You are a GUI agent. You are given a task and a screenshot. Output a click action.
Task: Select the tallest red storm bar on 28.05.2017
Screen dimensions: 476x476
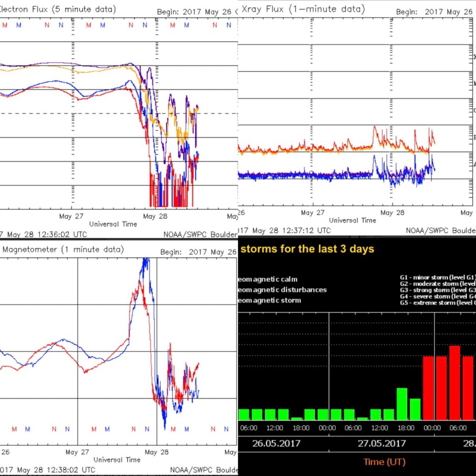pos(455,382)
